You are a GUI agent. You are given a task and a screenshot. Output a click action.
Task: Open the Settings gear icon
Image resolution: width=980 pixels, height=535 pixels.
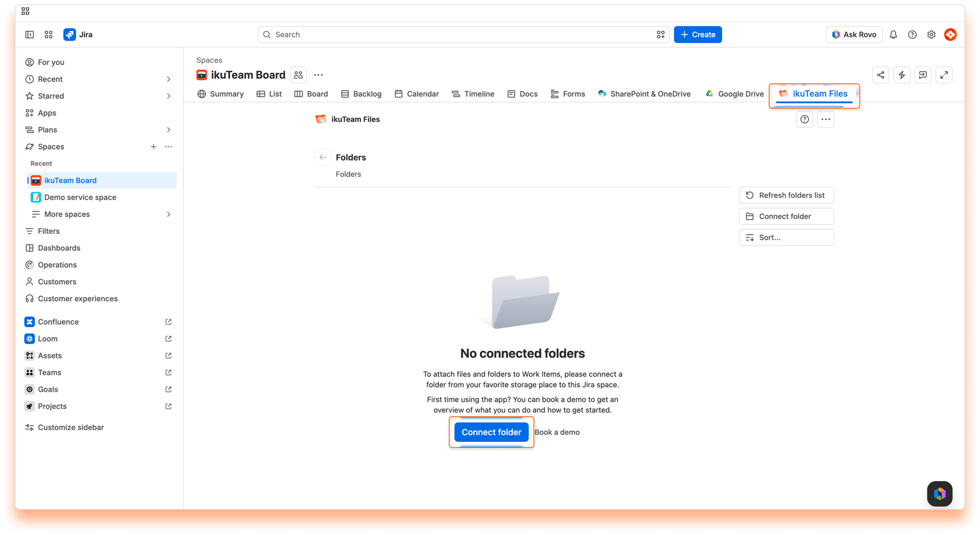tap(931, 35)
